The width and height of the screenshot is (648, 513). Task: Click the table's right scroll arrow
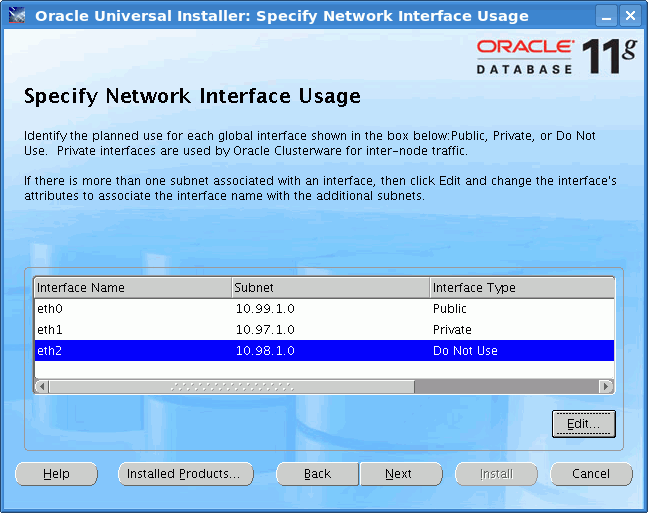pos(606,387)
